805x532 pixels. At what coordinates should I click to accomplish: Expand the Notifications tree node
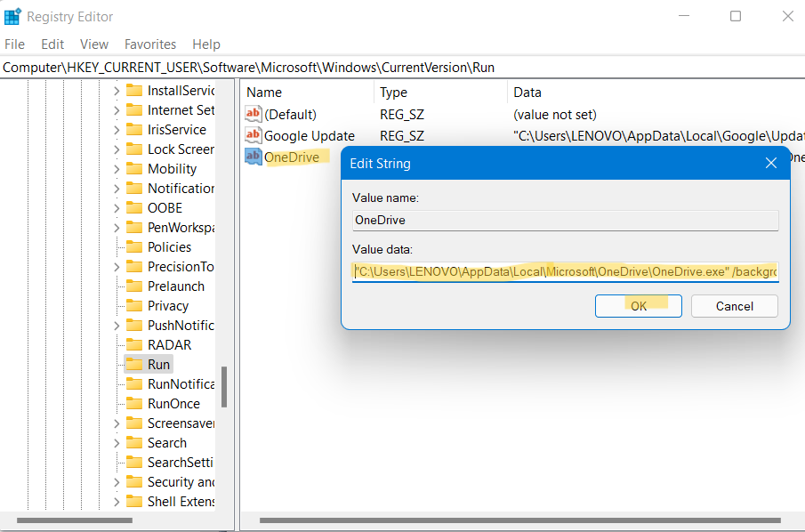(x=117, y=189)
